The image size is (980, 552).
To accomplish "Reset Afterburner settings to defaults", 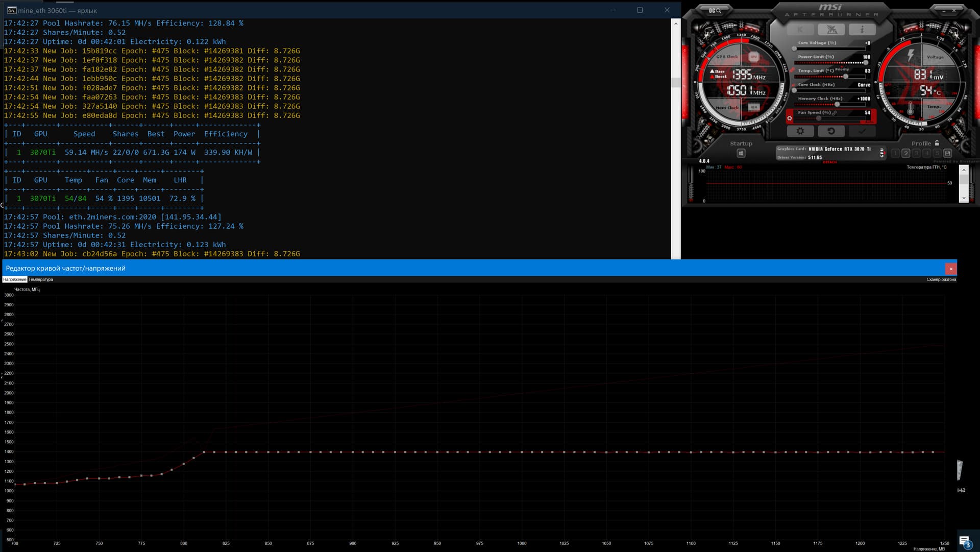I will 831,131.
